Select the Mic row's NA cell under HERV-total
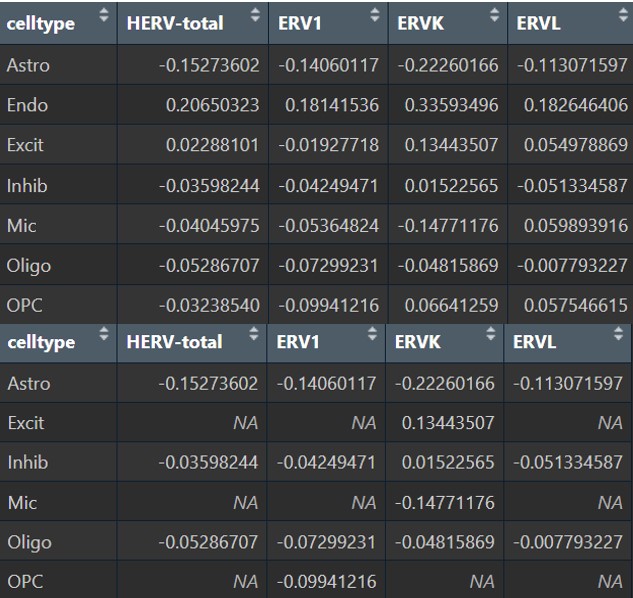This screenshot has height=598, width=633. coord(245,503)
